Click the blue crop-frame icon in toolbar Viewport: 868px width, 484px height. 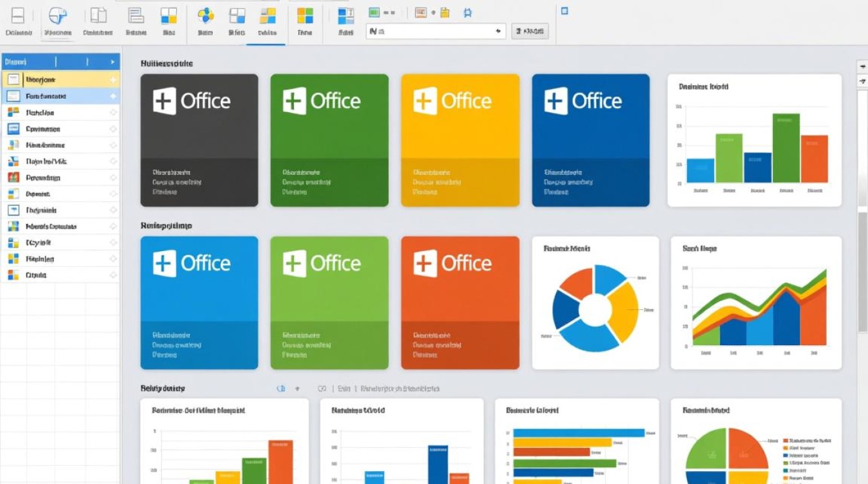468,12
